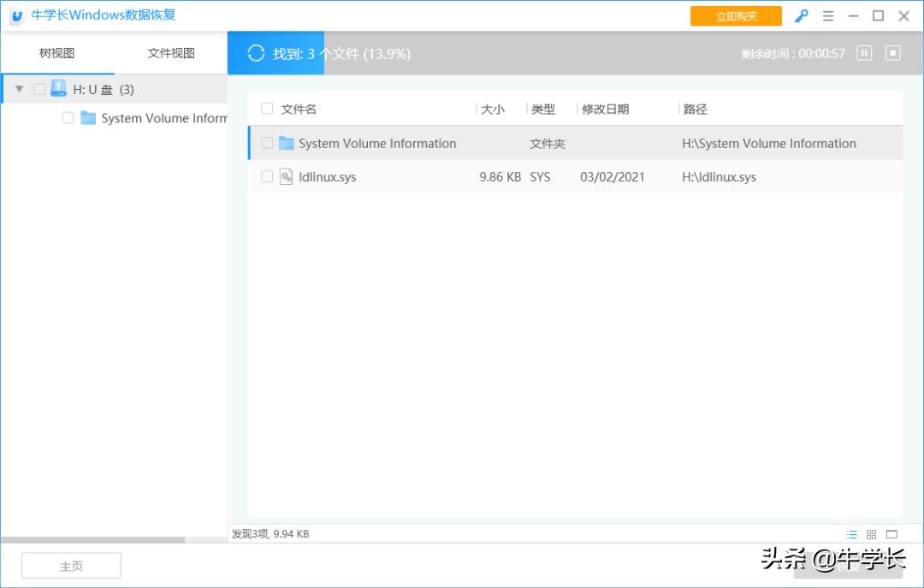The height and width of the screenshot is (588, 924).
Task: Pause the file scan
Action: [x=864, y=53]
